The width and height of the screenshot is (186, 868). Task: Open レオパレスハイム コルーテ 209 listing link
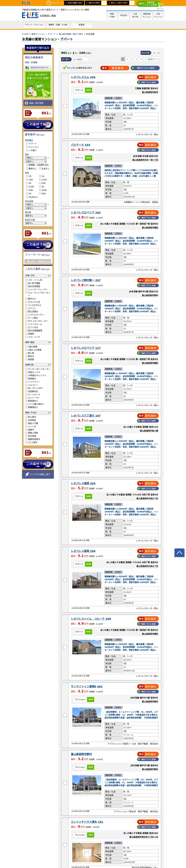pos(91,619)
